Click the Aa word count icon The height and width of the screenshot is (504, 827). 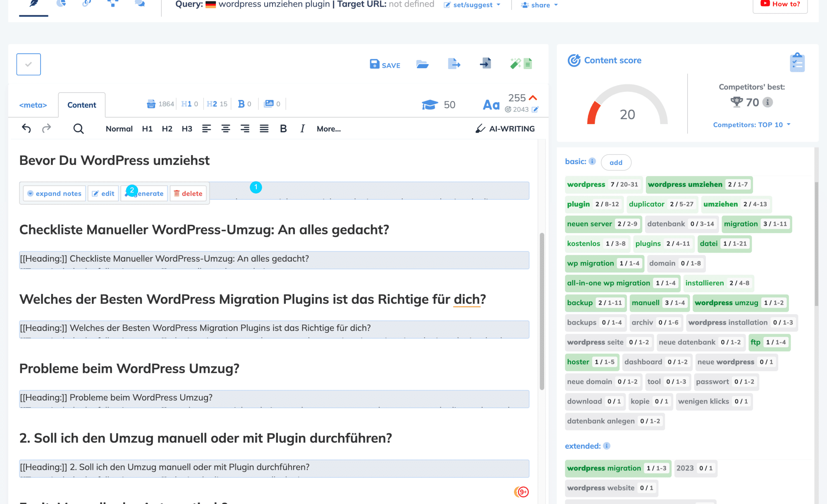point(491,105)
